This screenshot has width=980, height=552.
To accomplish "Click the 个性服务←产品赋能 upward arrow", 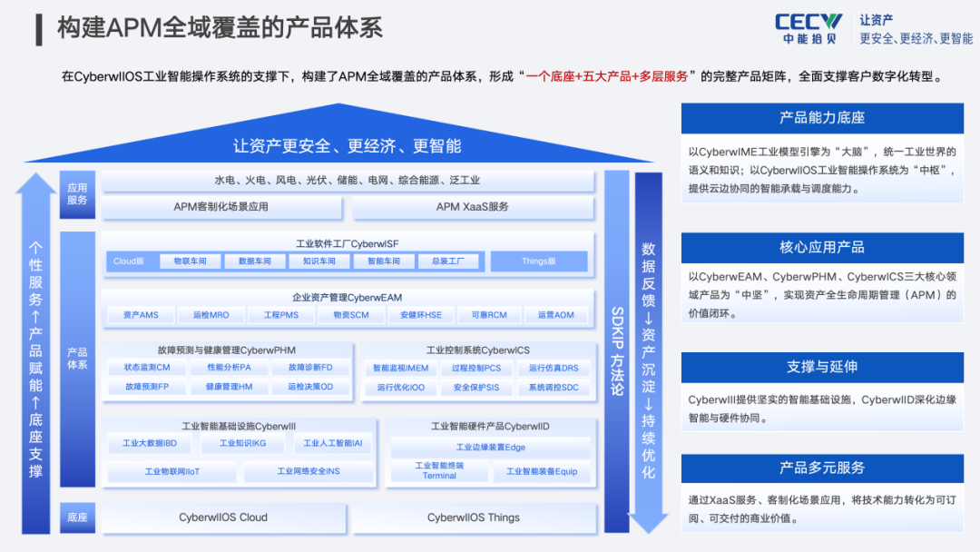I will pyautogui.click(x=35, y=353).
